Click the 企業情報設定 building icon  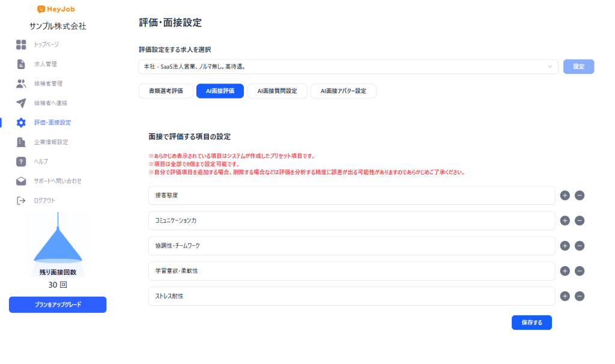pyautogui.click(x=21, y=142)
